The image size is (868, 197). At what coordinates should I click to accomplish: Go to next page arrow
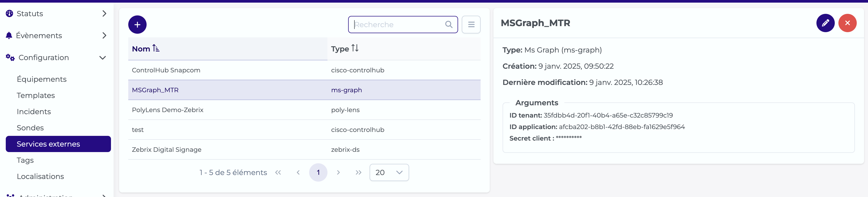pyautogui.click(x=338, y=172)
